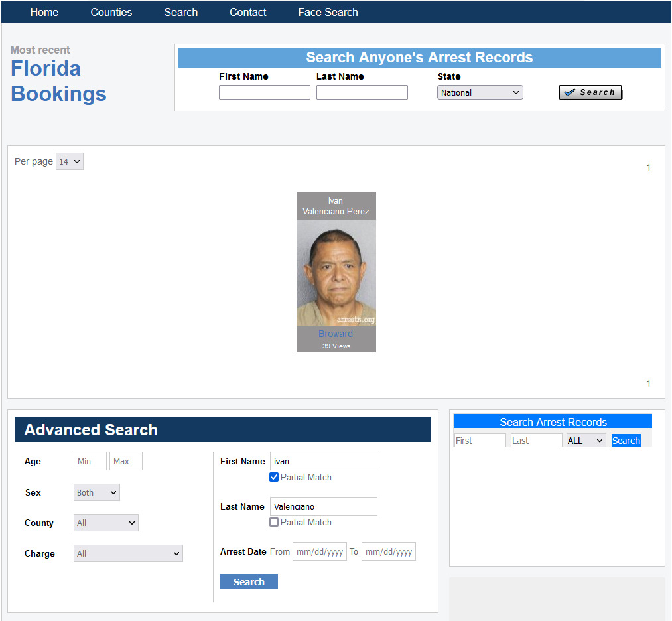Click page number 1 below results
Screen dimensions: 672x621
648,383
